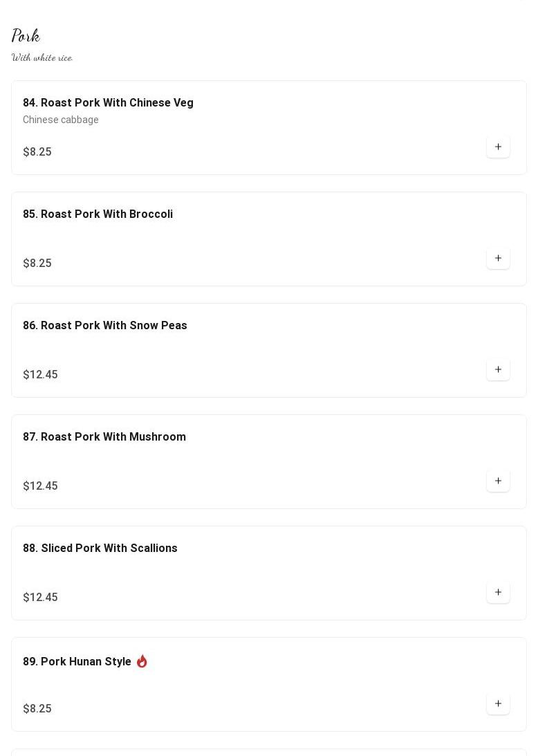Add Roast Pork With Snow Peas to order
Image resolution: width=538 pixels, height=756 pixels.
coord(498,369)
